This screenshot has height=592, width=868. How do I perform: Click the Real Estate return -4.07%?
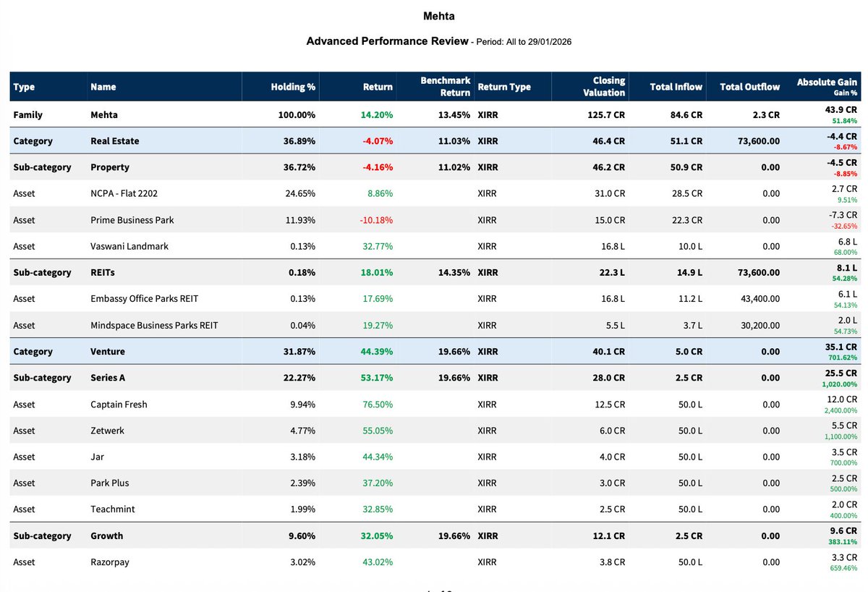click(x=378, y=141)
